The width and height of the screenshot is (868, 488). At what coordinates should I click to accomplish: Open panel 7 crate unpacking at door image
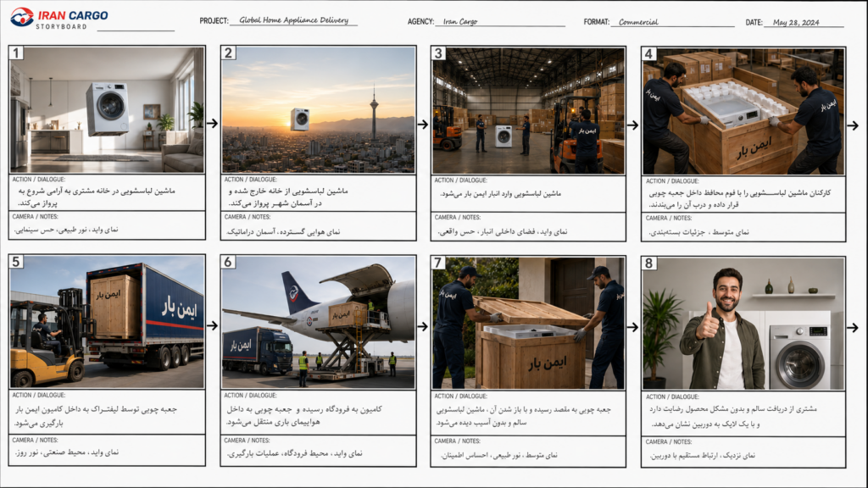pos(529,323)
